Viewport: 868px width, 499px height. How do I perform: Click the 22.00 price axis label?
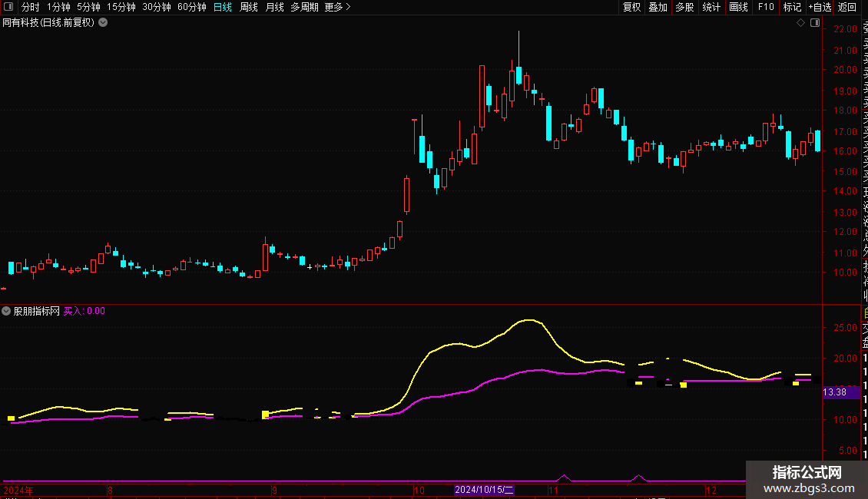845,28
